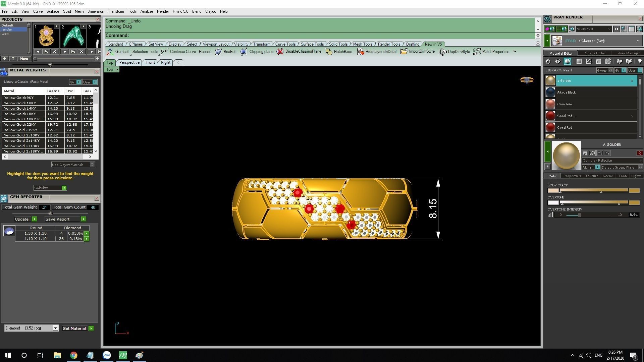644x362 pixels.
Task: Open the 960x720 render resolution dropdown
Action: [594, 29]
